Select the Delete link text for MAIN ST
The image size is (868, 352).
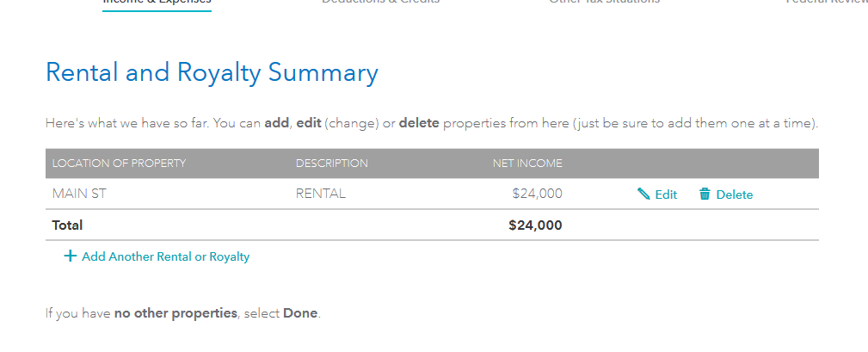tap(735, 195)
